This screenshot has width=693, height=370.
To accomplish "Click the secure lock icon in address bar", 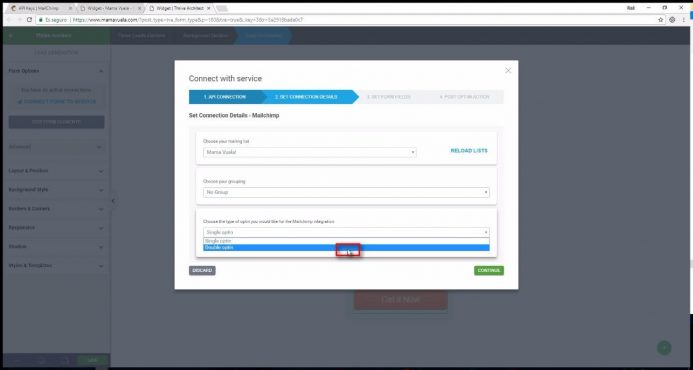I will tap(41, 20).
